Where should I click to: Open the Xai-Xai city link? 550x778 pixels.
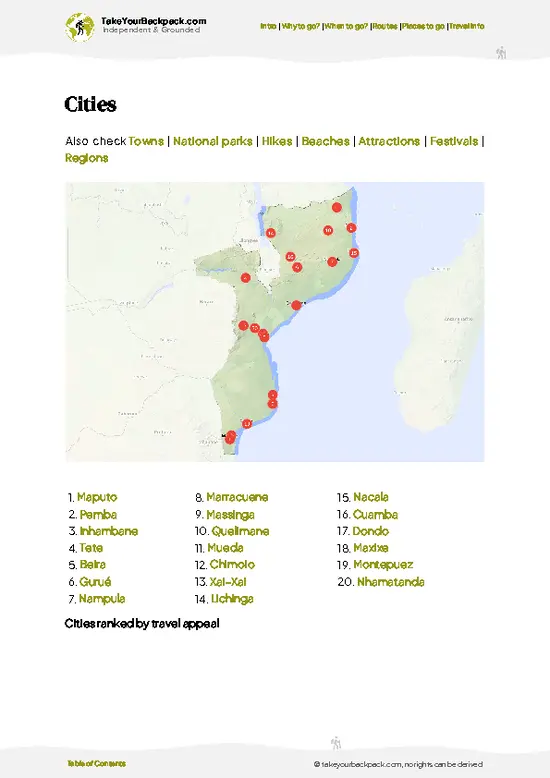(228, 582)
